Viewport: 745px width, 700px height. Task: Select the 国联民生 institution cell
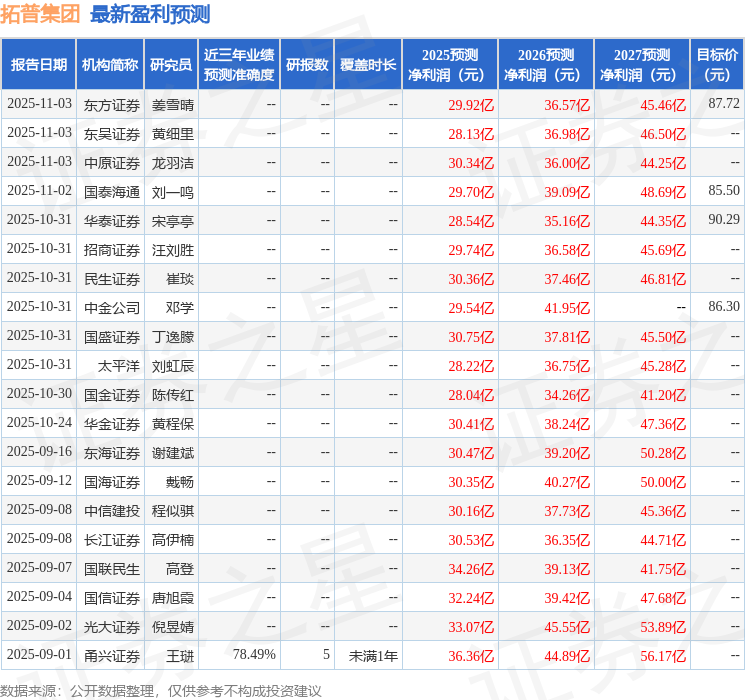click(112, 569)
